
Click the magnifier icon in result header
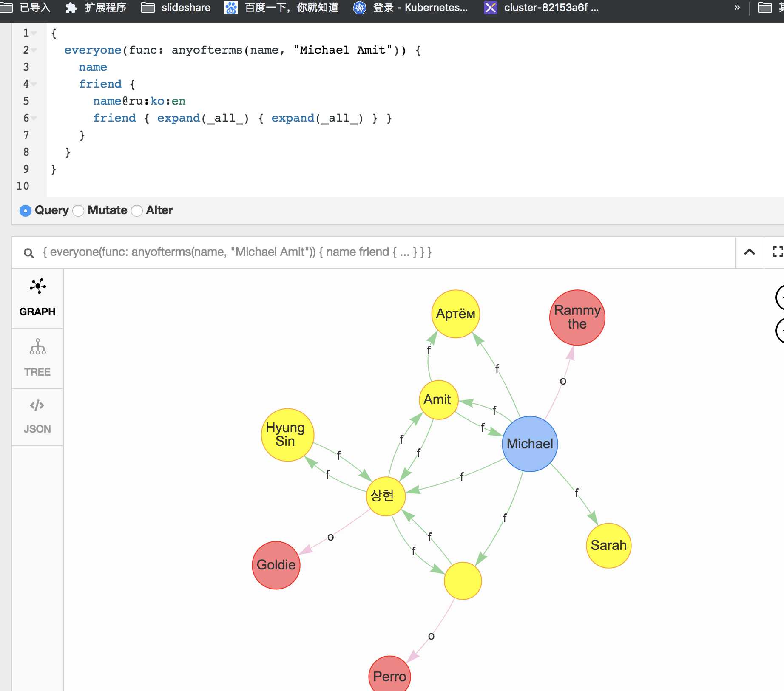coord(28,253)
